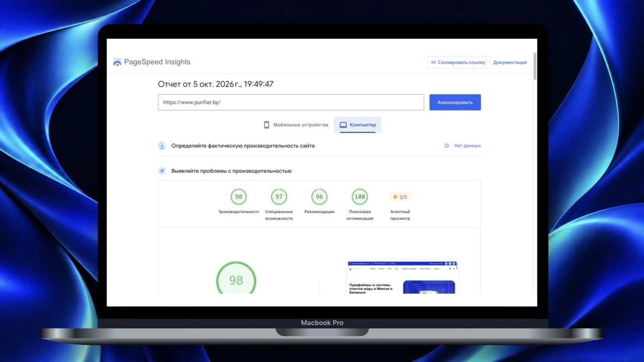
Task: Click the 98 "Производительность" score gauge
Action: [x=238, y=197]
